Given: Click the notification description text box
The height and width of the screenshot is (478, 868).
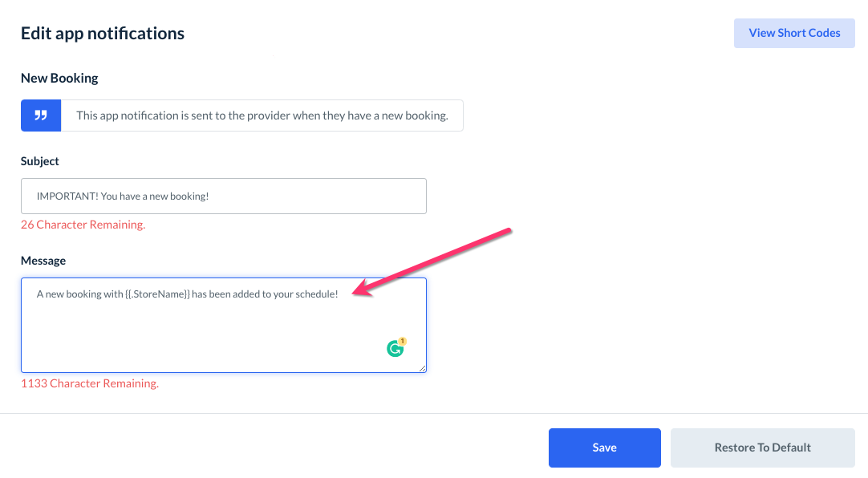Looking at the screenshot, I should tap(262, 115).
